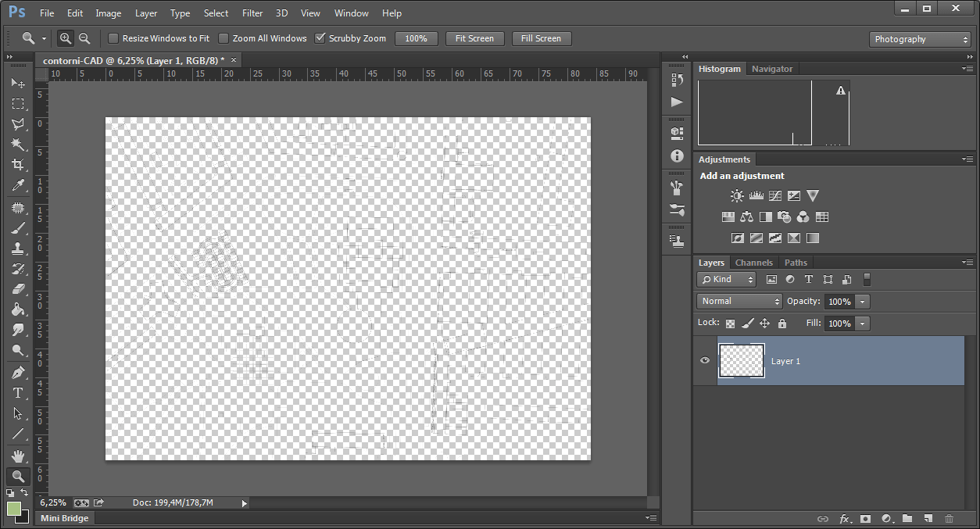The image size is (980, 529).
Task: Open the Normal blend mode dropdown
Action: click(739, 302)
